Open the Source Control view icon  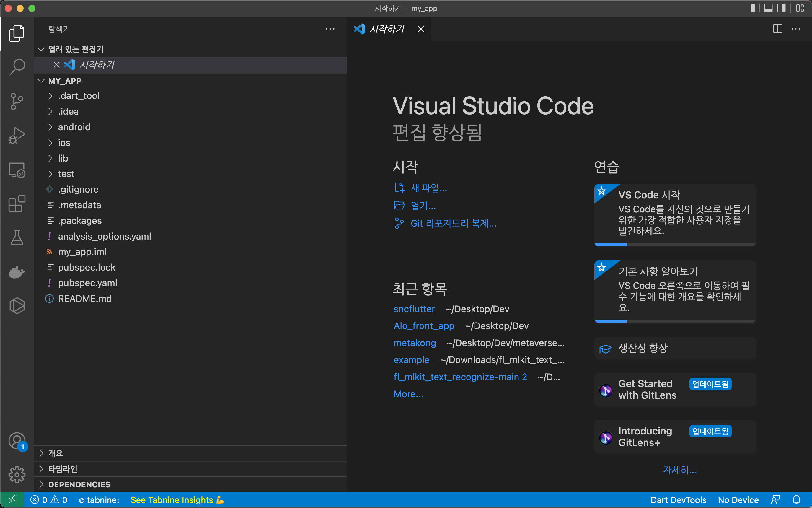point(17,101)
